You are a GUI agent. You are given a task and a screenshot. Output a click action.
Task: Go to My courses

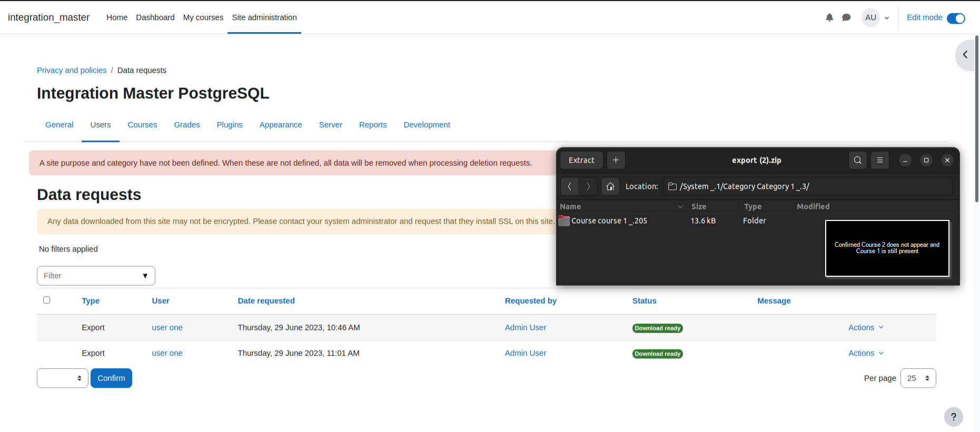click(203, 17)
